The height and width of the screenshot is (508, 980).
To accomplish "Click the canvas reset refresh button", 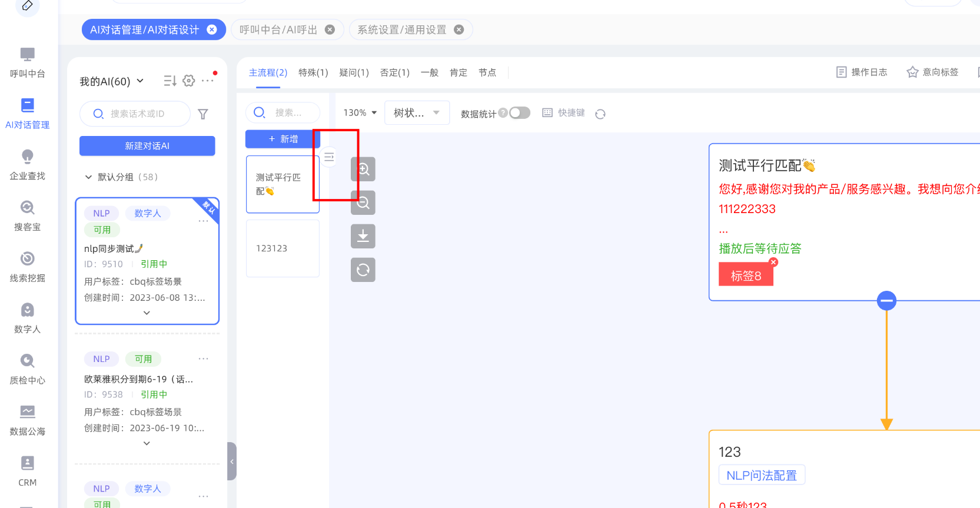I will point(363,270).
